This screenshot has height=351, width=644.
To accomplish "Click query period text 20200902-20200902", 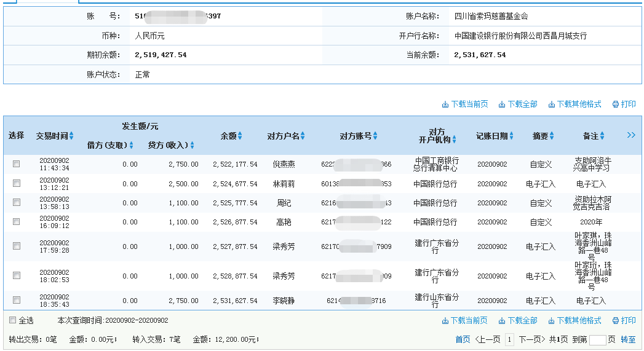I will pyautogui.click(x=137, y=320).
